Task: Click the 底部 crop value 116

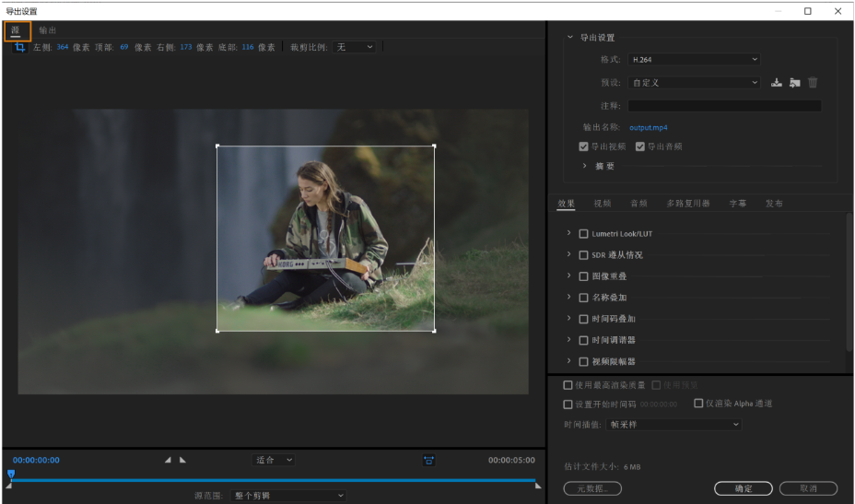Action: [248, 48]
